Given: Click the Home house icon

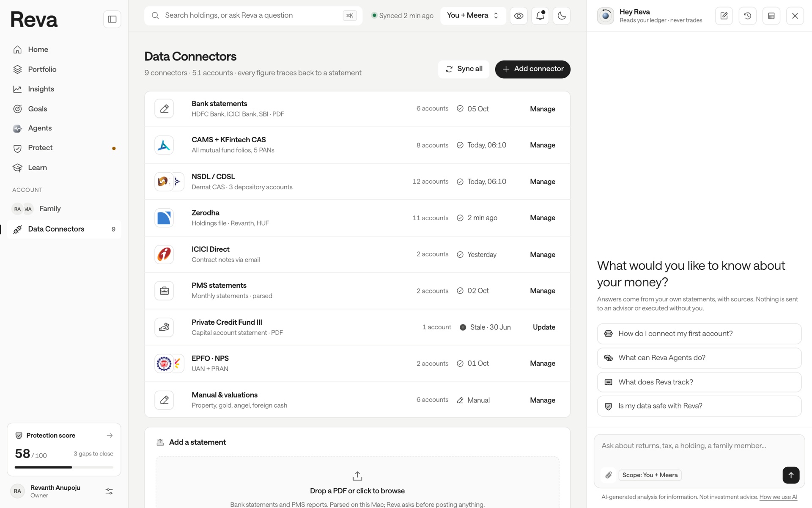Looking at the screenshot, I should [x=17, y=50].
